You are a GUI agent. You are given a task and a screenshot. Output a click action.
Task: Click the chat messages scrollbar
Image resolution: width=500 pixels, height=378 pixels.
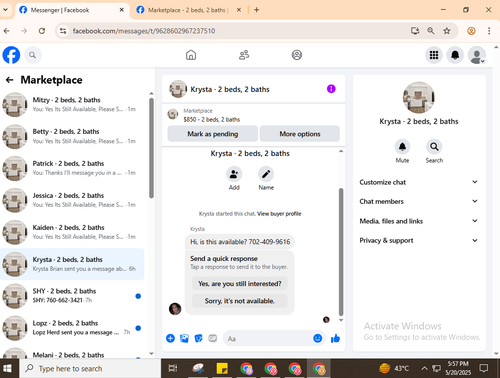click(x=341, y=252)
